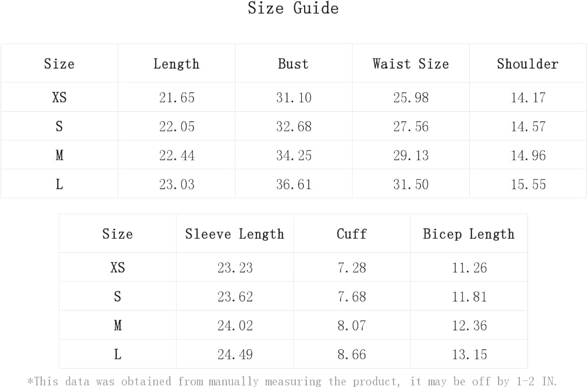588x388 pixels.
Task: Select the Waist Size column header
Action: 410,63
